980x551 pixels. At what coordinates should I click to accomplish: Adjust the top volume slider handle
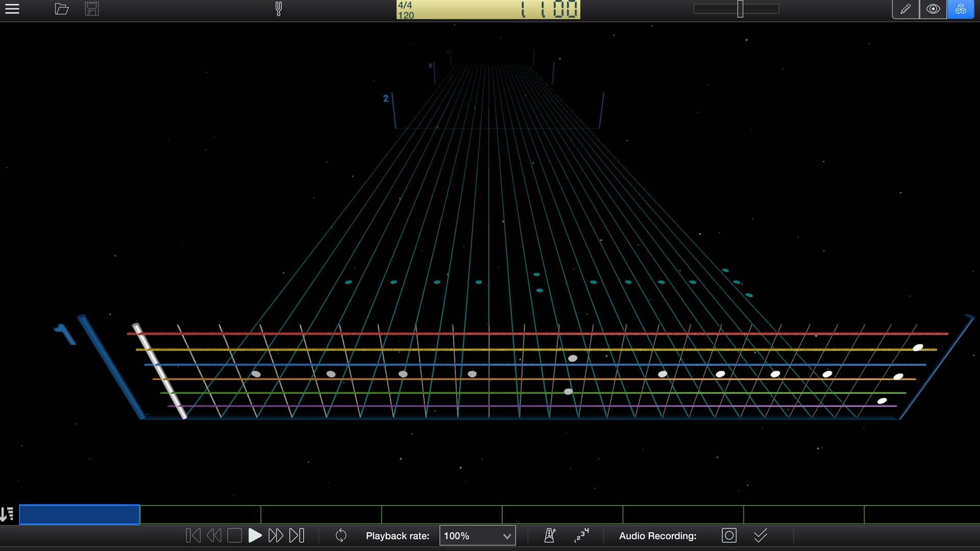pyautogui.click(x=740, y=9)
